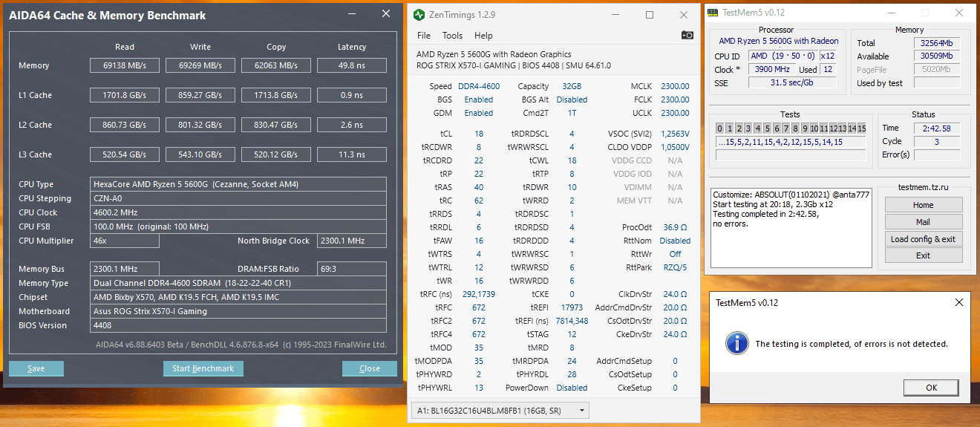Viewport: 980px width, 427px height.
Task: Click the TestMem5 Error(s) field
Action: point(936,155)
